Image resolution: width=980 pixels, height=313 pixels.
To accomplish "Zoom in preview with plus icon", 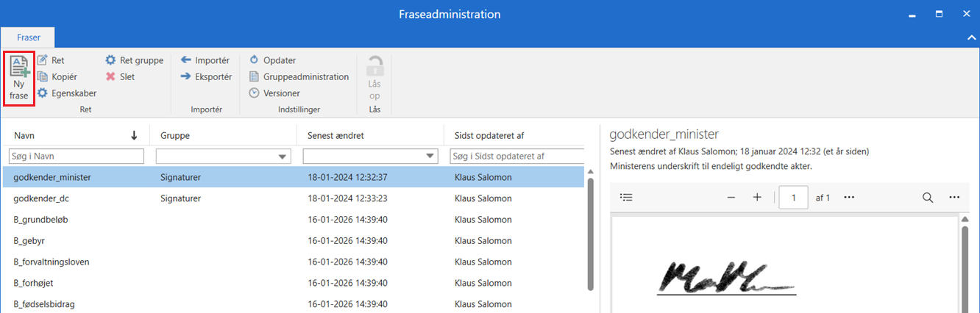I will click(757, 197).
